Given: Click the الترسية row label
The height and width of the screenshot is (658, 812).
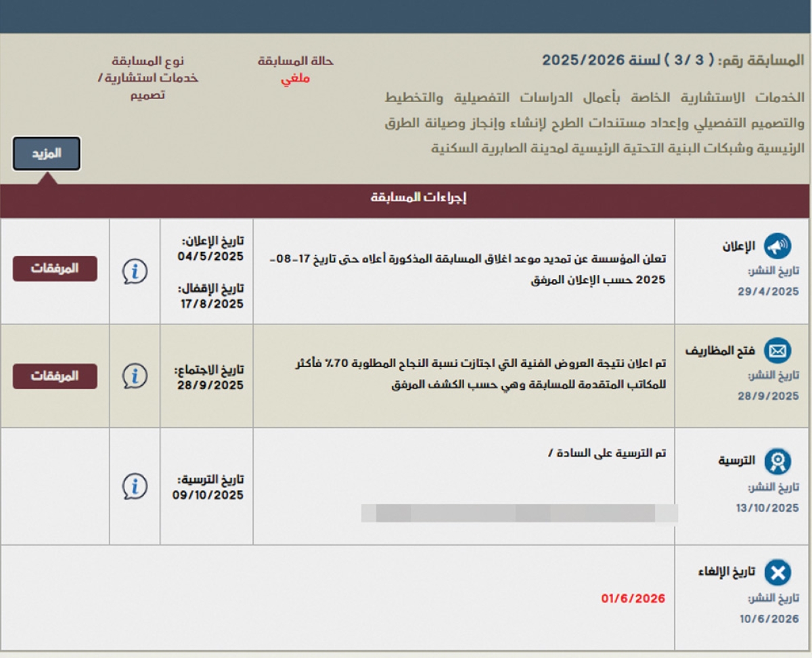Looking at the screenshot, I should pyautogui.click(x=737, y=461).
